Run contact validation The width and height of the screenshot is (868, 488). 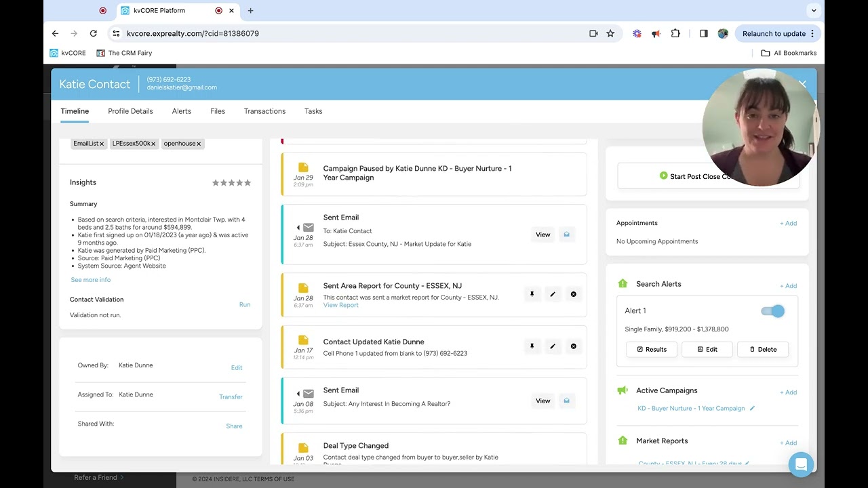245,304
